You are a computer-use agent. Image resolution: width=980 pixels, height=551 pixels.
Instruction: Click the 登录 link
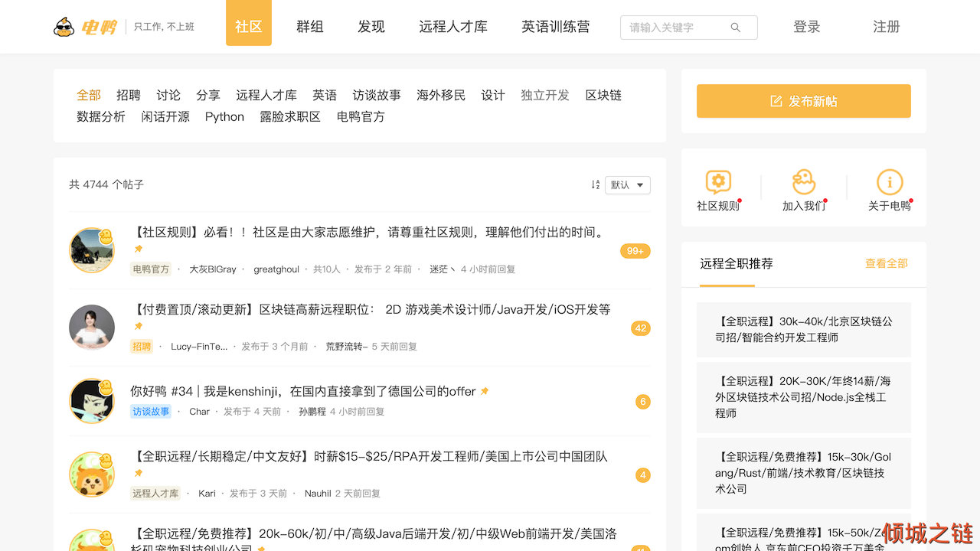click(x=807, y=27)
